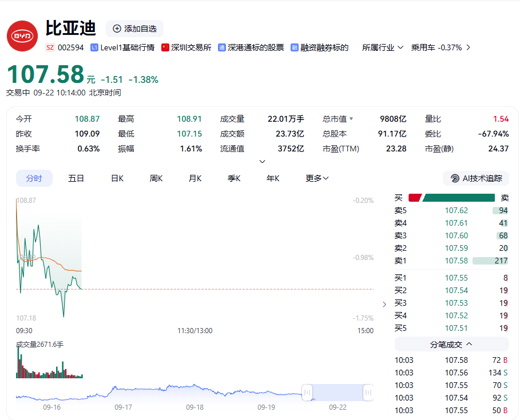Click the 市盈(TTM) value 23.28
The width and height of the screenshot is (520, 420).
pyautogui.click(x=396, y=149)
